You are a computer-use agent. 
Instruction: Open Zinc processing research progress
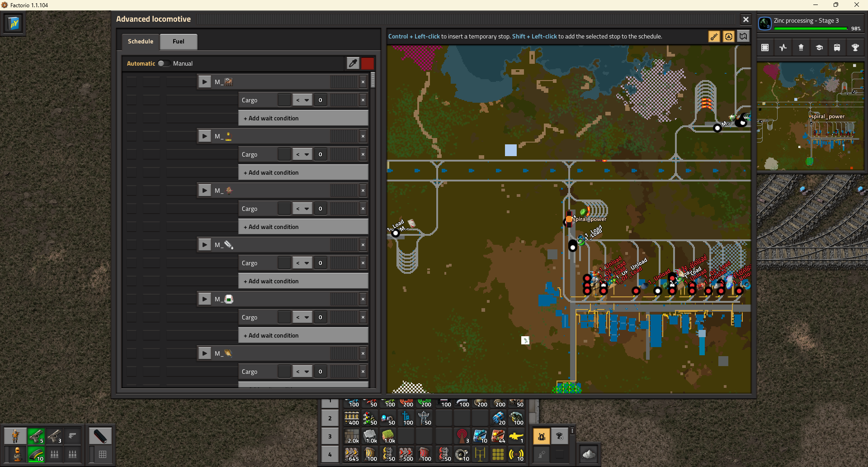point(810,23)
